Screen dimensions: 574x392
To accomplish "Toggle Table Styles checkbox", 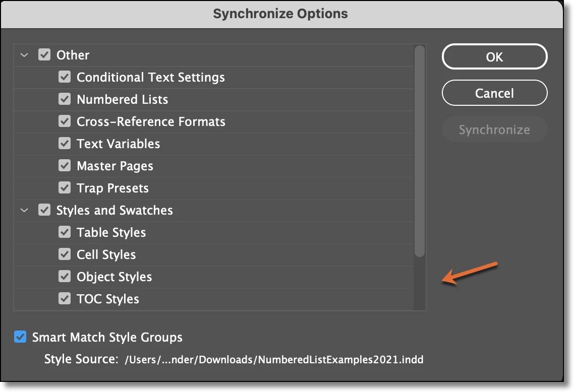I will pos(65,232).
